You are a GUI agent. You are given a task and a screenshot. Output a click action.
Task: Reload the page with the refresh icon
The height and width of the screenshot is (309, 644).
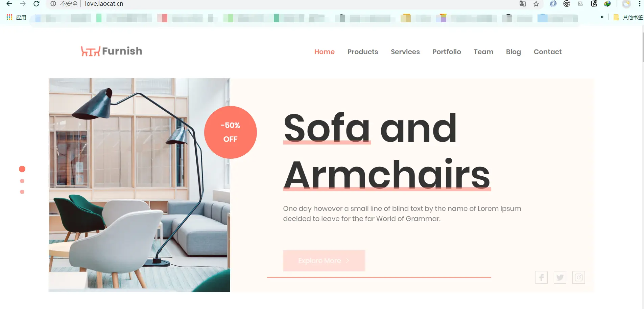coord(37,4)
